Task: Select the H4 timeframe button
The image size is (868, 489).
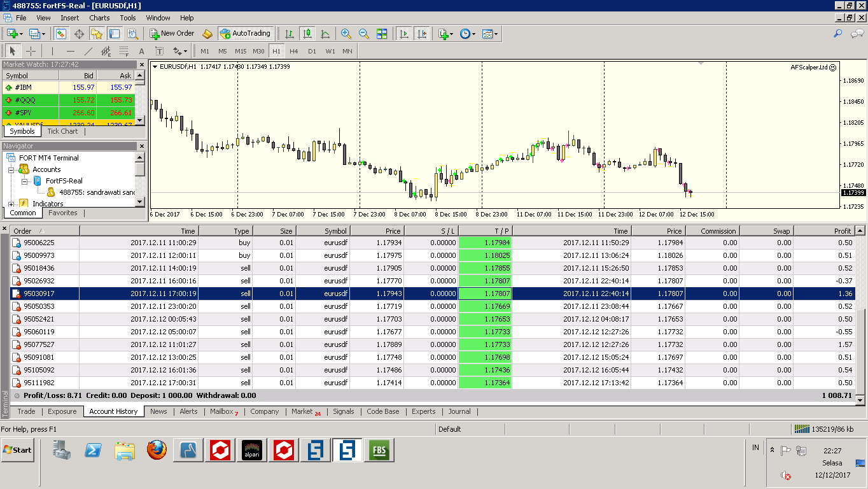Action: [x=293, y=52]
